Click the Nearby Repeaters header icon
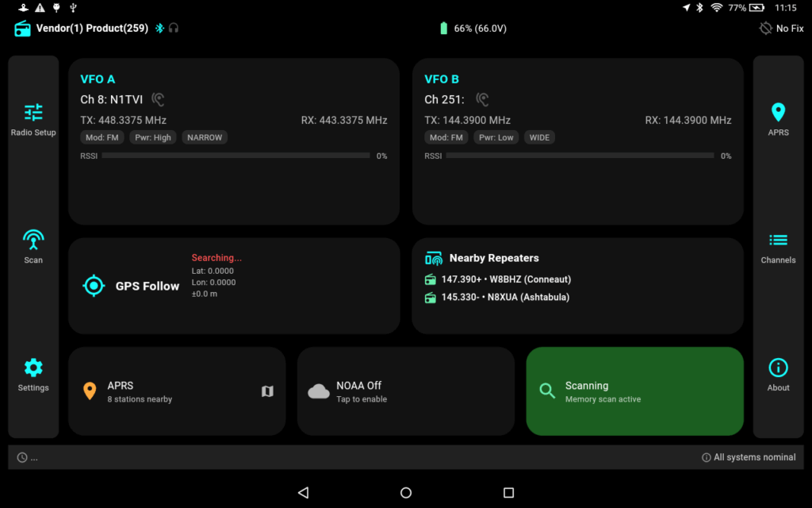 click(x=434, y=258)
